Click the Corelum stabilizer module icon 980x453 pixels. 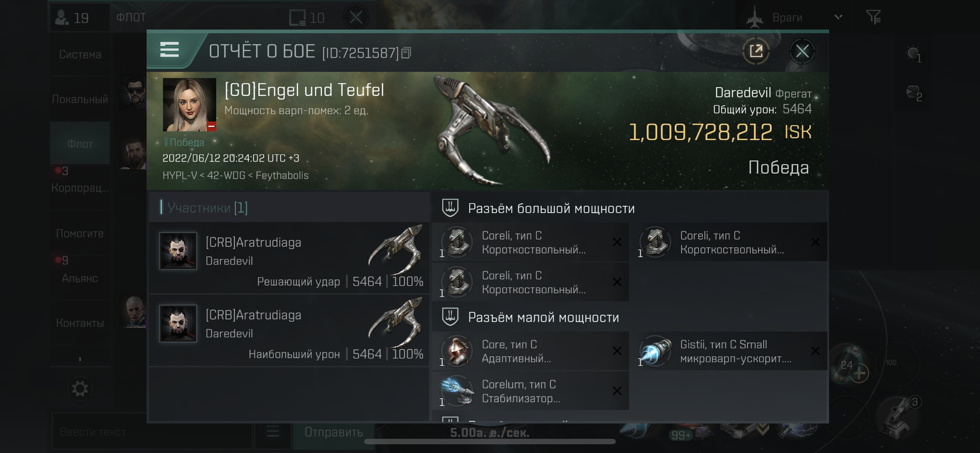click(x=457, y=391)
